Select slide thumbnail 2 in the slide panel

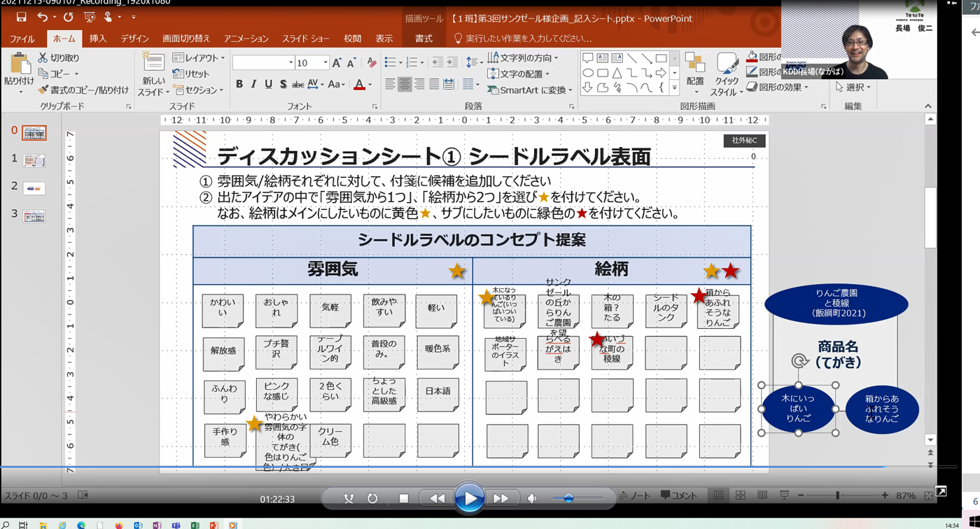click(34, 188)
